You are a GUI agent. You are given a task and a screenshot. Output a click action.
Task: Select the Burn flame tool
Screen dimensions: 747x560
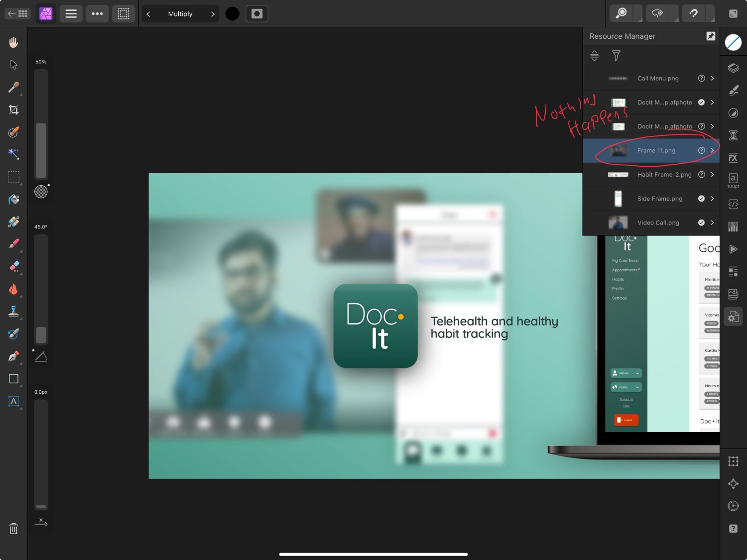coord(13,289)
